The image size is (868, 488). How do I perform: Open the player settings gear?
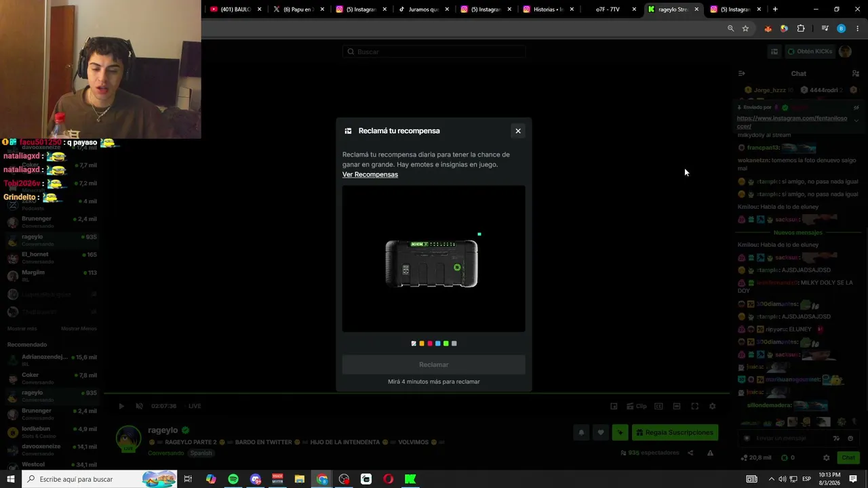tap(712, 406)
